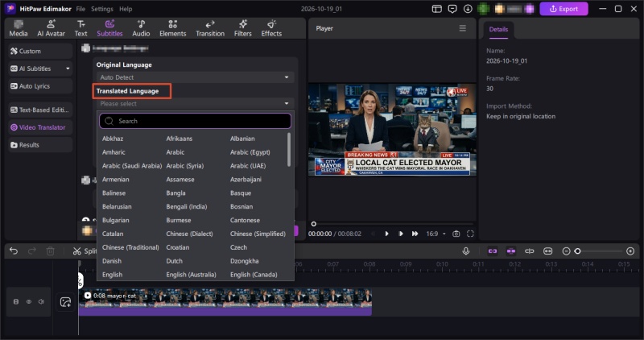Click the player progress scrubber handle

pyautogui.click(x=314, y=224)
